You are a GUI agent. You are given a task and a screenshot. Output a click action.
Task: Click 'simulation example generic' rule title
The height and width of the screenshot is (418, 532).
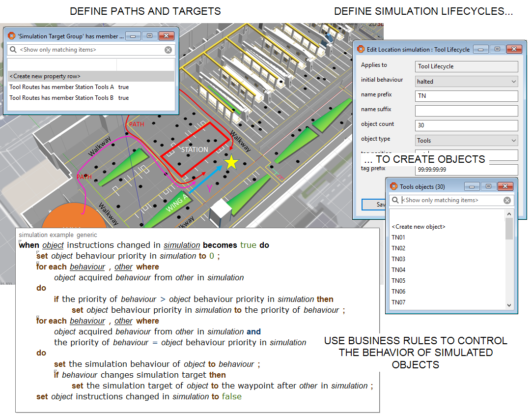click(58, 235)
